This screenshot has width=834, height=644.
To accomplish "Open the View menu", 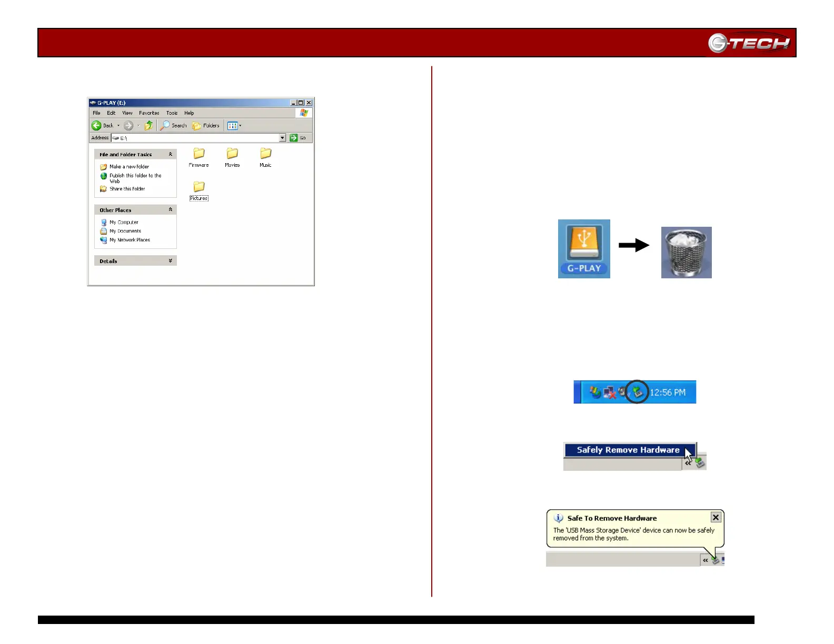I will click(x=127, y=113).
